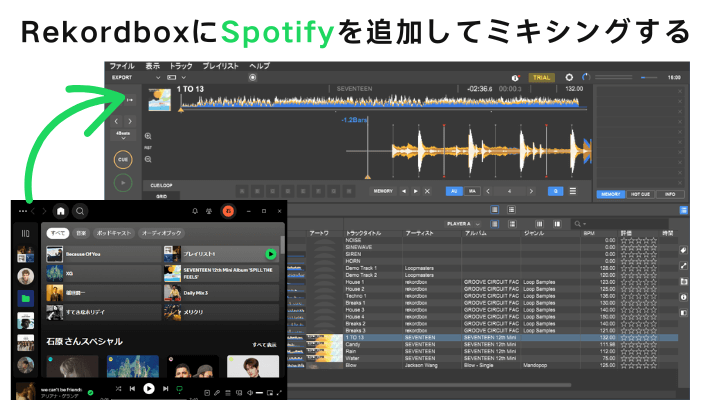Screen dimensions: 711x400
Task: Click the CUE button
Action: [123, 160]
